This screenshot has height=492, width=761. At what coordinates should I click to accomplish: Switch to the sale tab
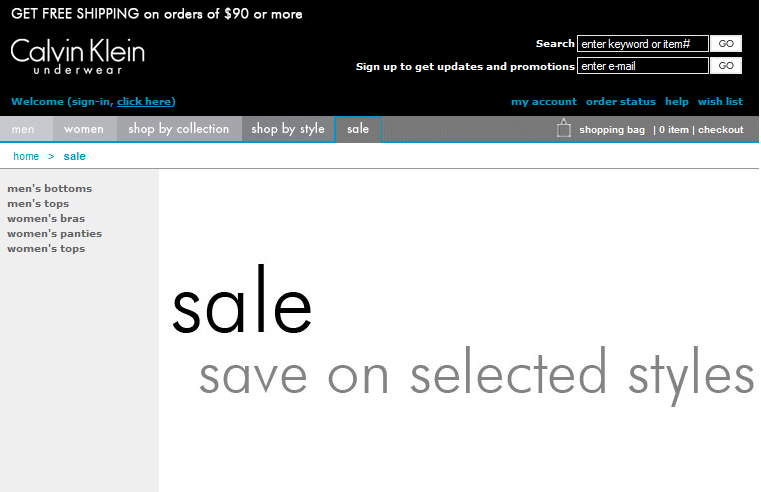point(358,129)
